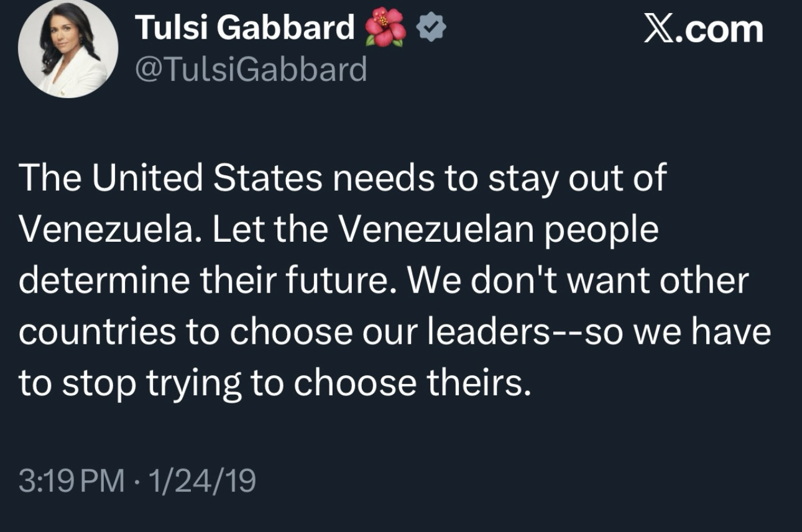Click the hibiscus flower emoji

point(385,29)
